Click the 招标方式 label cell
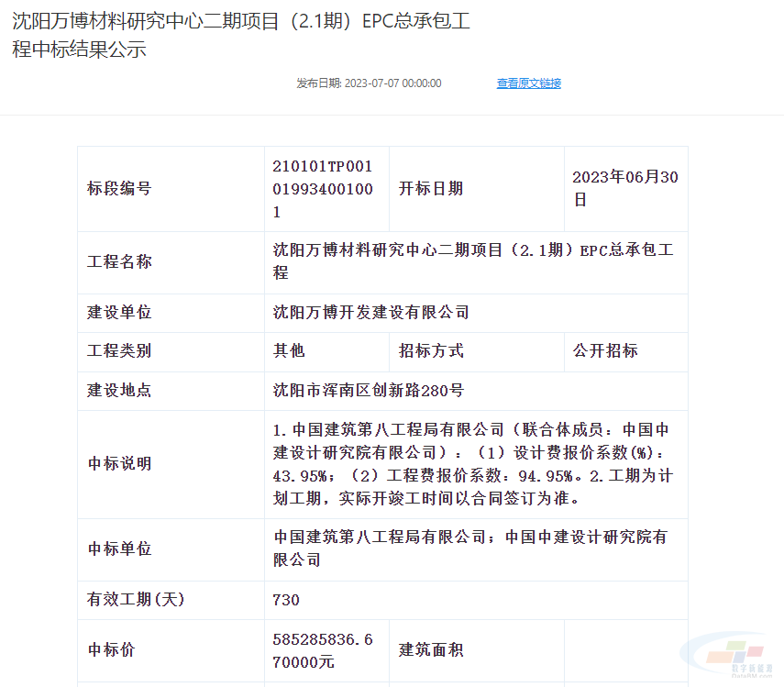The height and width of the screenshot is (687, 784). [477, 351]
